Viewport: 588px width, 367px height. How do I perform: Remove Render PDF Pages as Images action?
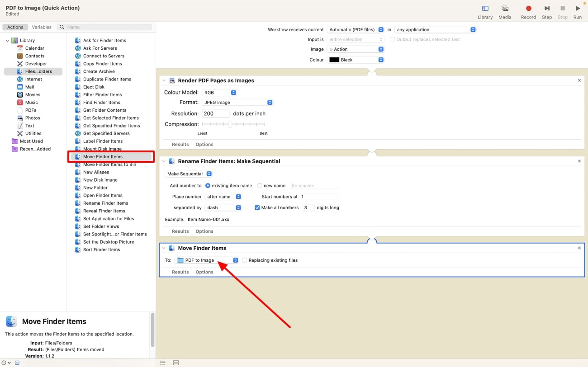(579, 80)
